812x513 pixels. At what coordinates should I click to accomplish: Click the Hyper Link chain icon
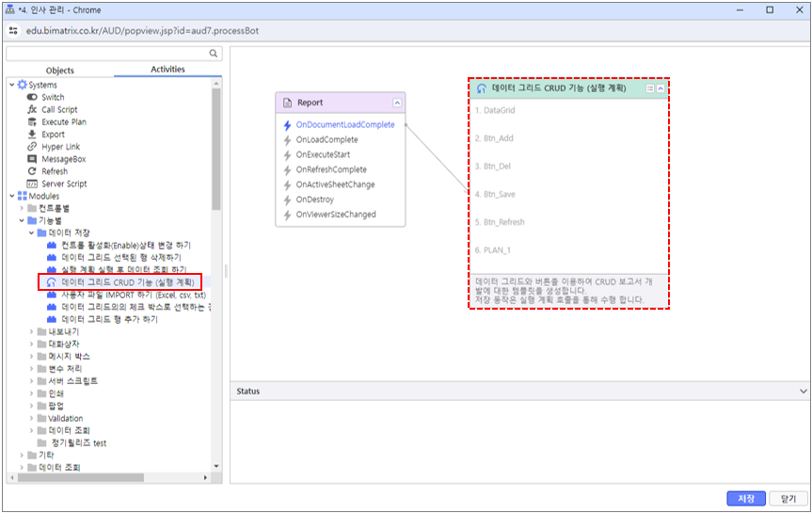pyautogui.click(x=32, y=147)
